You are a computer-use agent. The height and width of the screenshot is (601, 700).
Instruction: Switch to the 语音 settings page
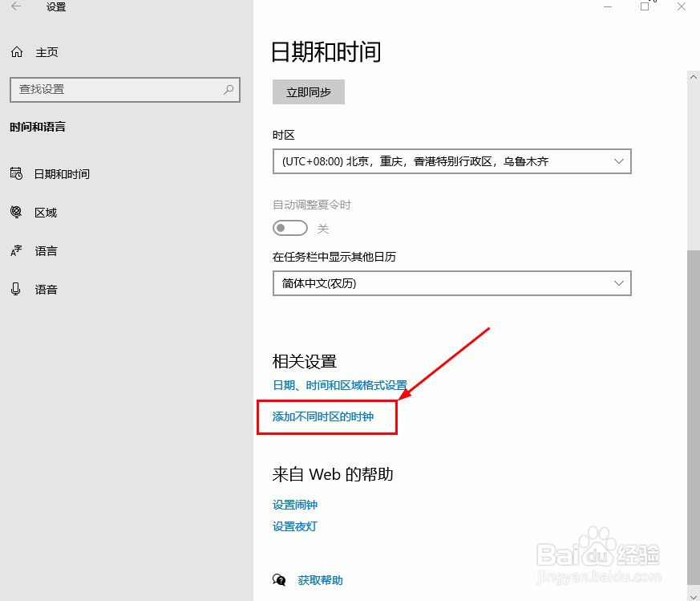tap(46, 289)
